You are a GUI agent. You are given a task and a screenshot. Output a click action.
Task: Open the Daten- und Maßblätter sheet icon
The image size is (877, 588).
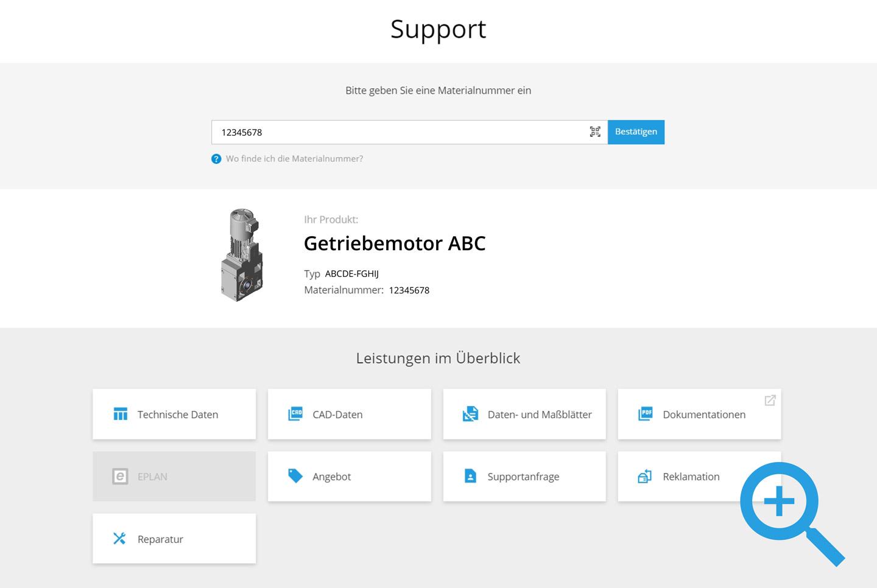470,414
